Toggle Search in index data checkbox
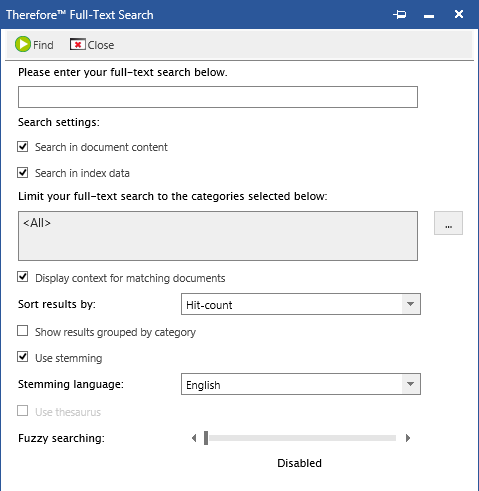 [x=23, y=173]
